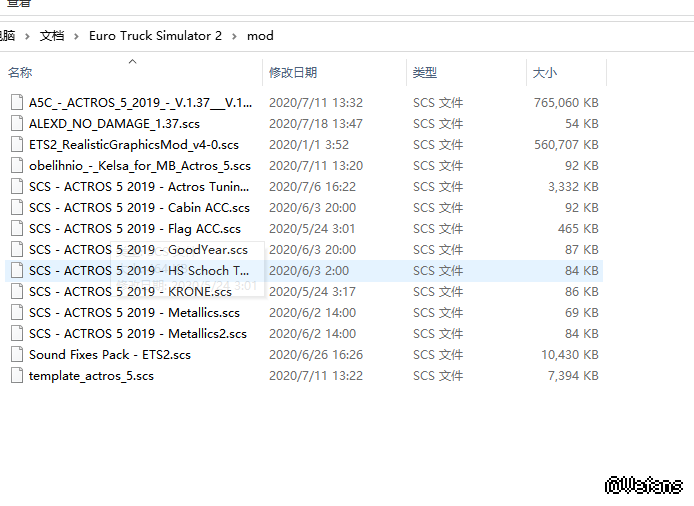
Task: Select SCS - ACTROS 5 2019 - Metallics.scs
Action: tap(134, 313)
